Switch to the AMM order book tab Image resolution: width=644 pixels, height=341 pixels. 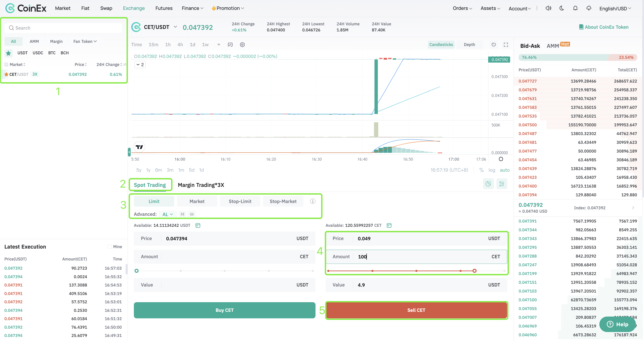(x=553, y=46)
